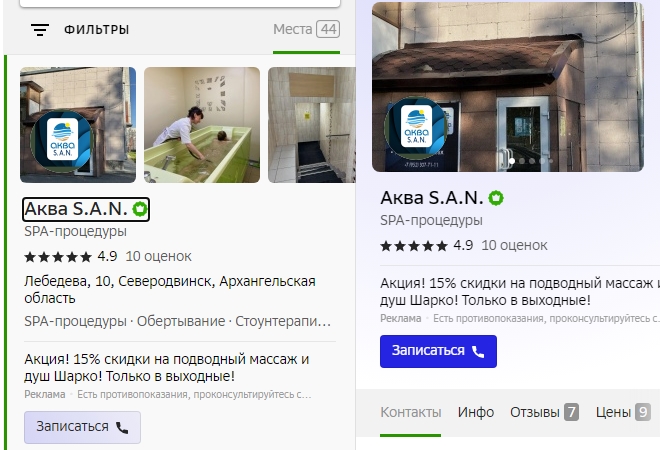The width and height of the screenshot is (660, 450).
Task: Open the hydromassage bath photo thumbnail
Action: (202, 125)
